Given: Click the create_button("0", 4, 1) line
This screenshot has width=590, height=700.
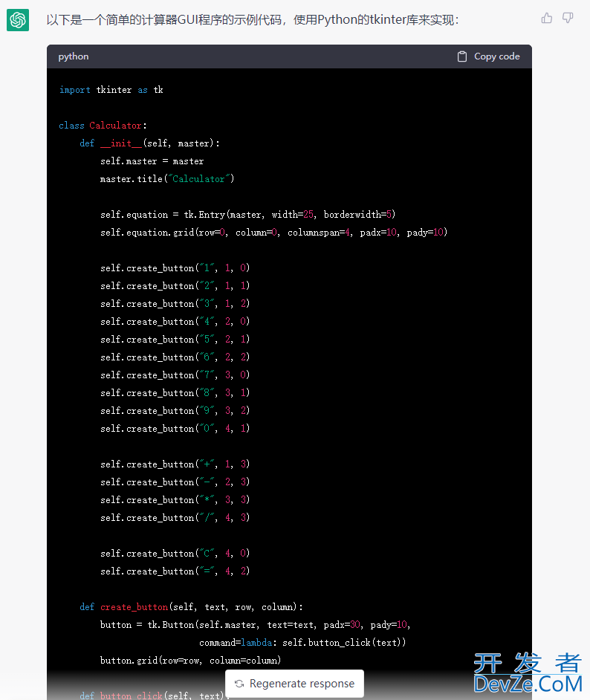Looking at the screenshot, I should 175,429.
